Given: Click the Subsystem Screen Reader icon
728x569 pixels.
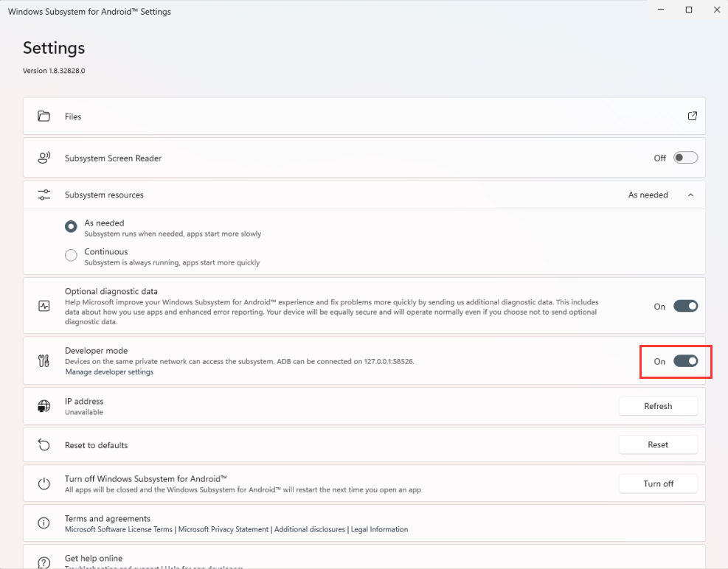Looking at the screenshot, I should click(x=44, y=158).
